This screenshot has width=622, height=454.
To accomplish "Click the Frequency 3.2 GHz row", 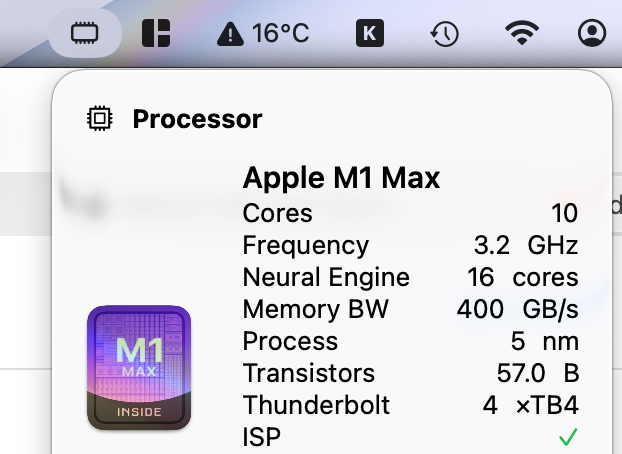I will [x=410, y=245].
